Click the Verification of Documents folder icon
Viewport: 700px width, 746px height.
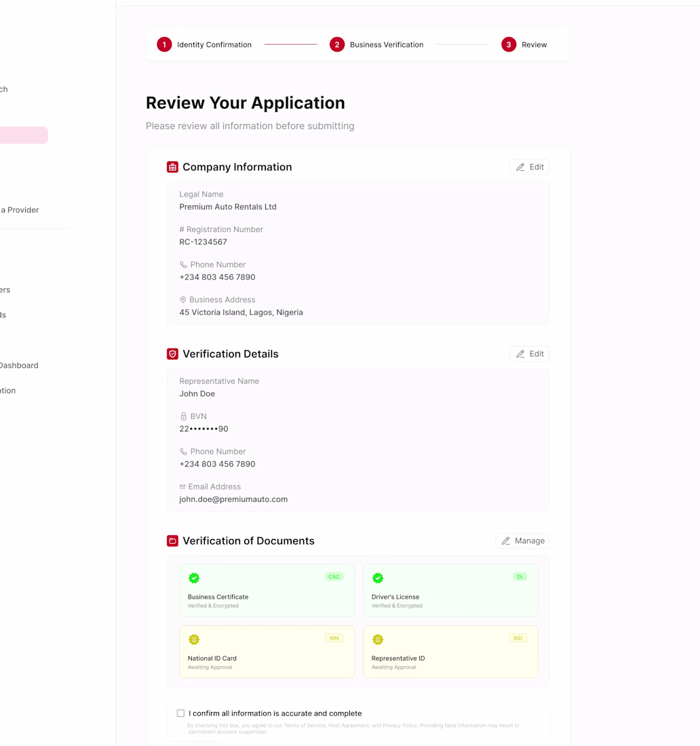pyautogui.click(x=172, y=541)
